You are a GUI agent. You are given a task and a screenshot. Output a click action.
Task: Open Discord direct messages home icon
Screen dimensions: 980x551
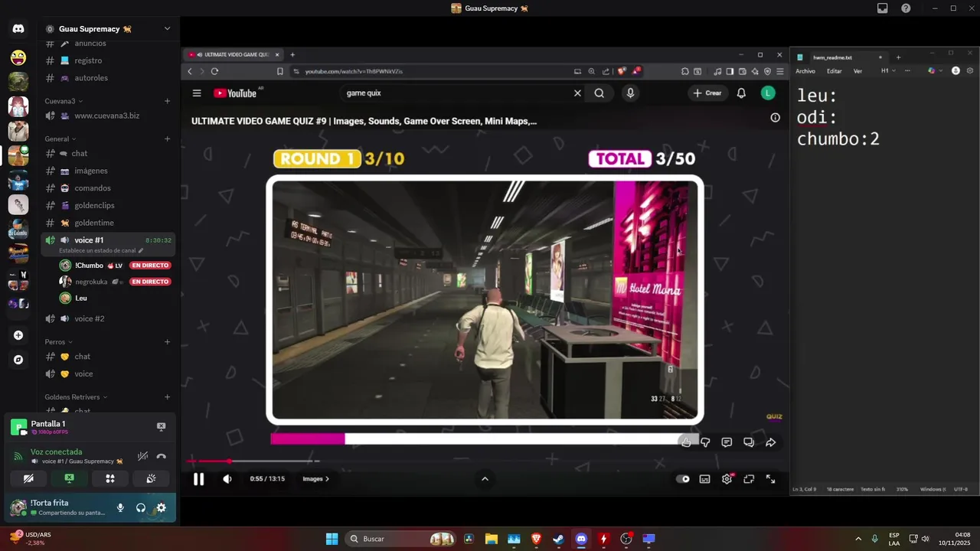[18, 29]
